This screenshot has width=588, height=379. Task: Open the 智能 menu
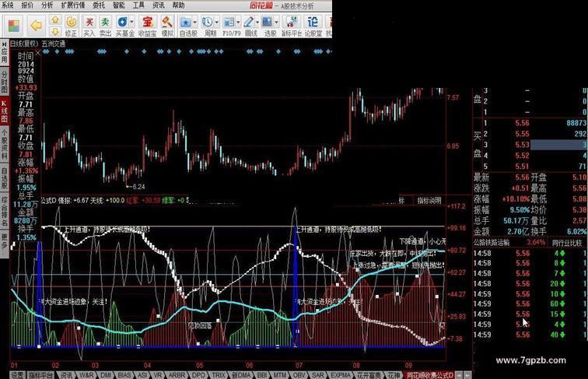[x=118, y=5]
